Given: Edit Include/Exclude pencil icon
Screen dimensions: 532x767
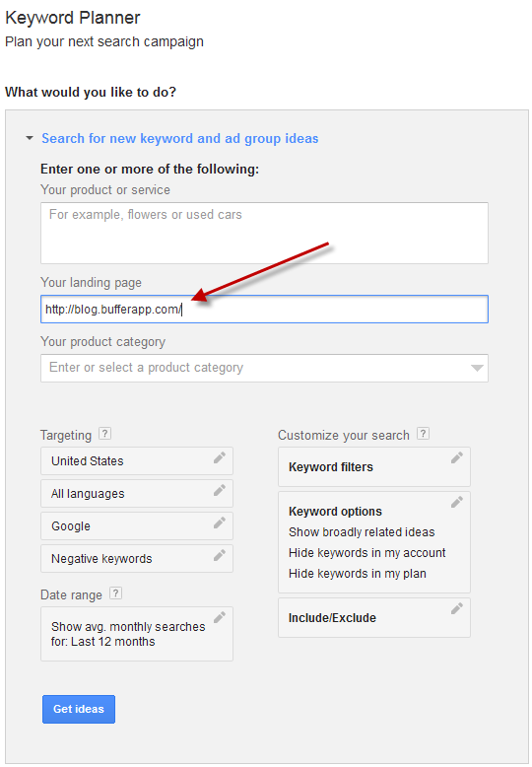Looking at the screenshot, I should point(457,608).
